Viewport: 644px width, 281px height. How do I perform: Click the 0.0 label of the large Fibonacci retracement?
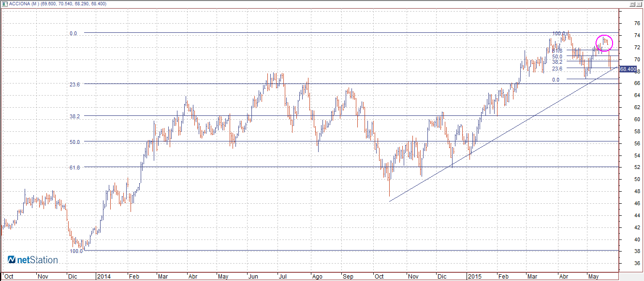(x=73, y=34)
